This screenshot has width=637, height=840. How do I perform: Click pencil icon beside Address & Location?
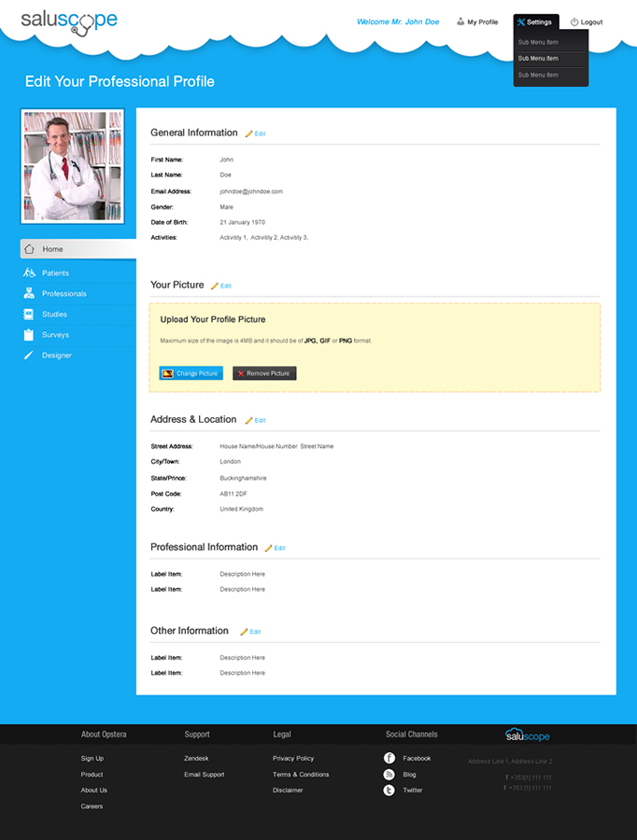pyautogui.click(x=248, y=420)
